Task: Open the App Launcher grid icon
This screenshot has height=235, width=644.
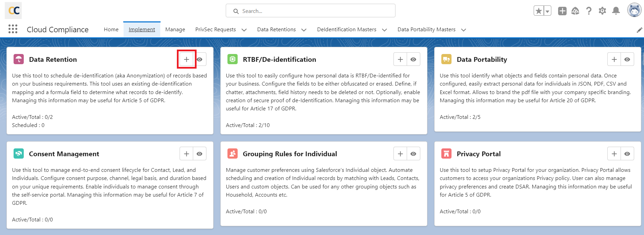Action: click(x=13, y=29)
